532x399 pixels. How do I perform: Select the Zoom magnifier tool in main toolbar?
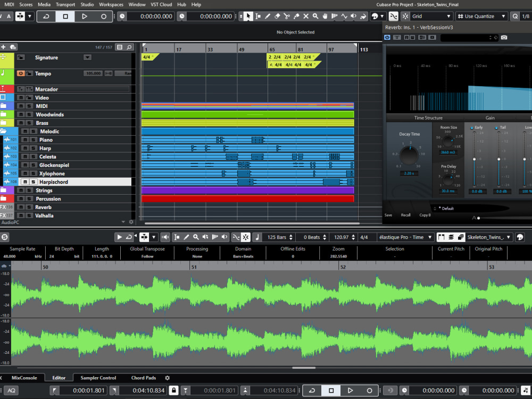tap(315, 16)
